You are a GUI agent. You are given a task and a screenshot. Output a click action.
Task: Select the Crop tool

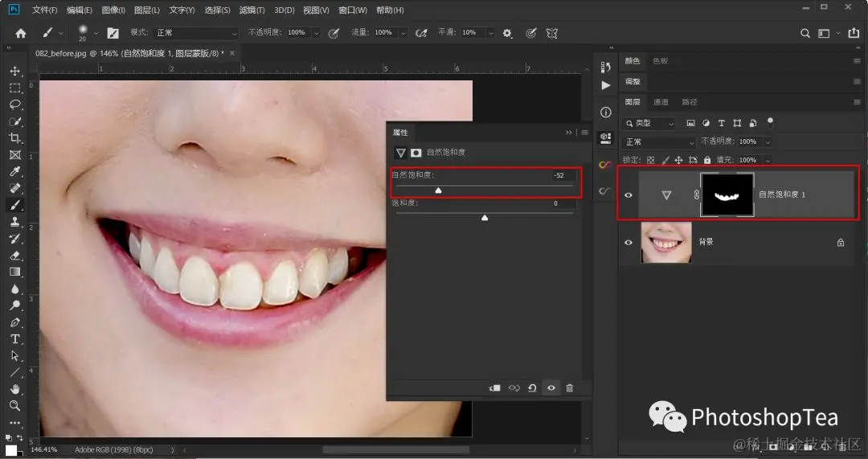click(x=14, y=138)
